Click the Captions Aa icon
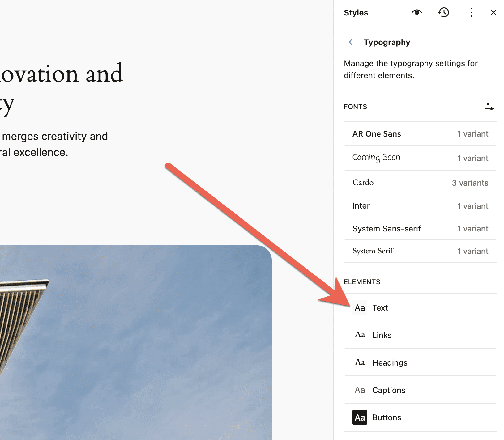The height and width of the screenshot is (440, 504). pos(360,390)
